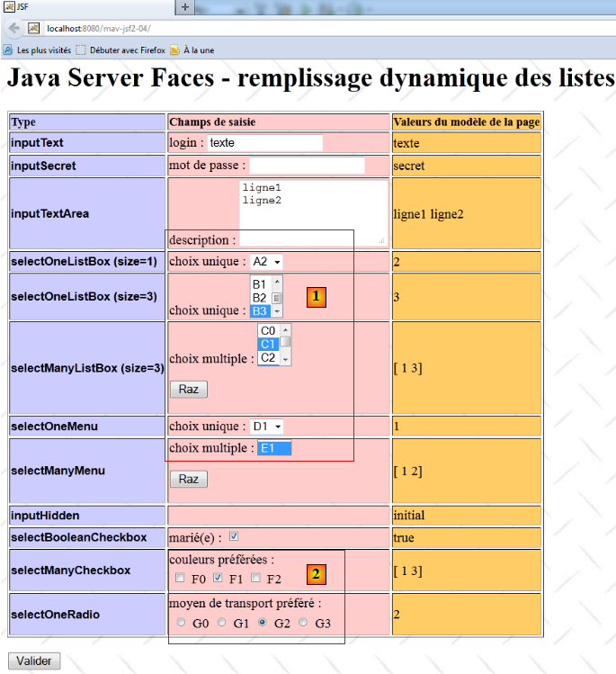This screenshot has width=616, height=674.
Task: Check the F2 color checkbox
Action: coord(256,578)
